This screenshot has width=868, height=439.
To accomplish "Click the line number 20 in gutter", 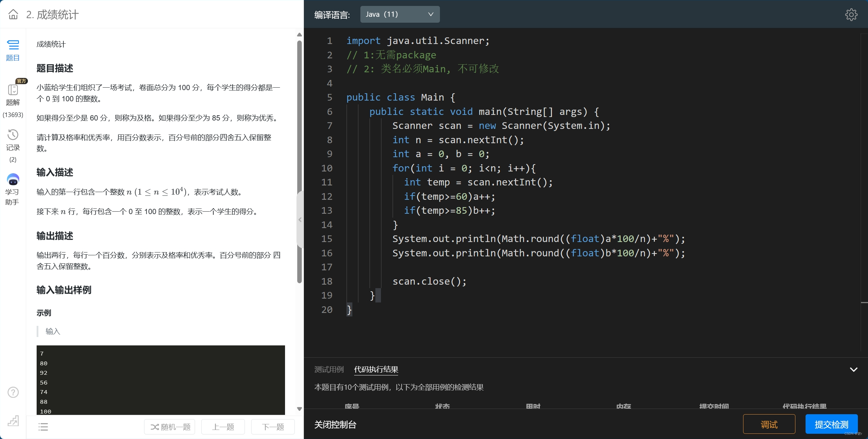I will (327, 310).
